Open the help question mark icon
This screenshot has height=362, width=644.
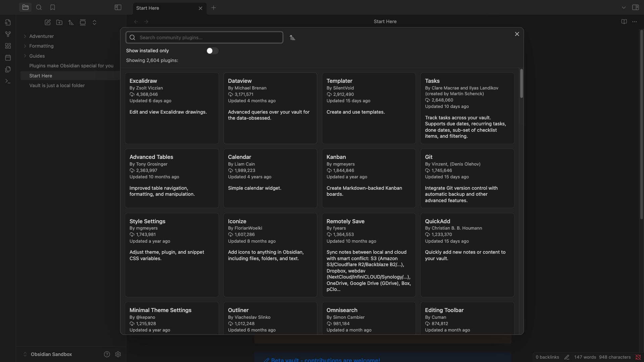(107, 354)
